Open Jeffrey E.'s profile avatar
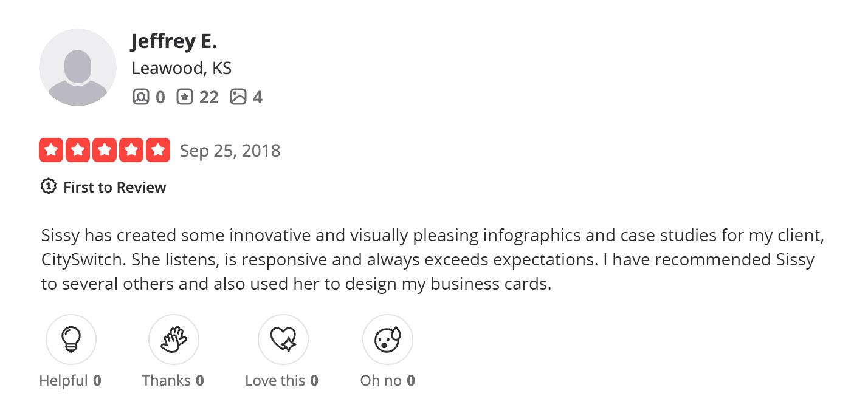The width and height of the screenshot is (868, 413). [78, 67]
